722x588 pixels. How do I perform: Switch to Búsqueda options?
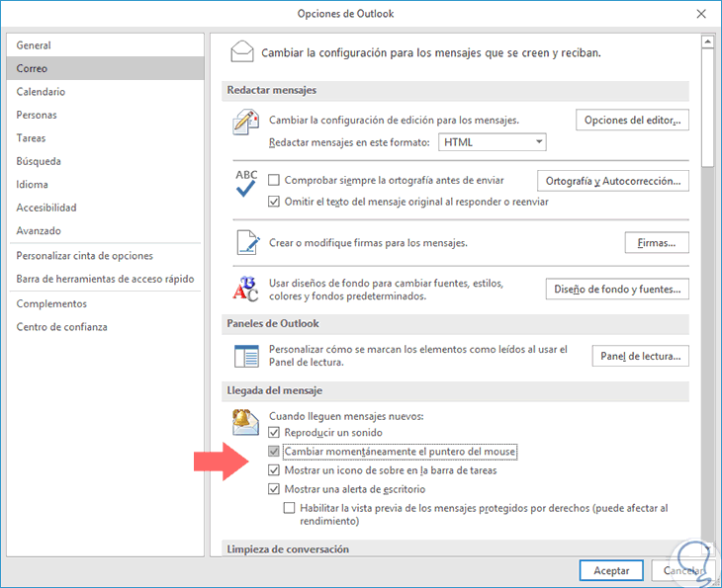pos(105,161)
